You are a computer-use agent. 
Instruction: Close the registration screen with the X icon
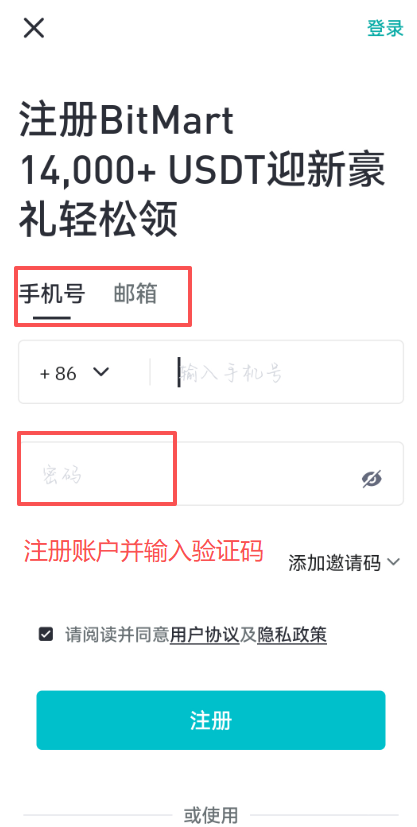34,27
